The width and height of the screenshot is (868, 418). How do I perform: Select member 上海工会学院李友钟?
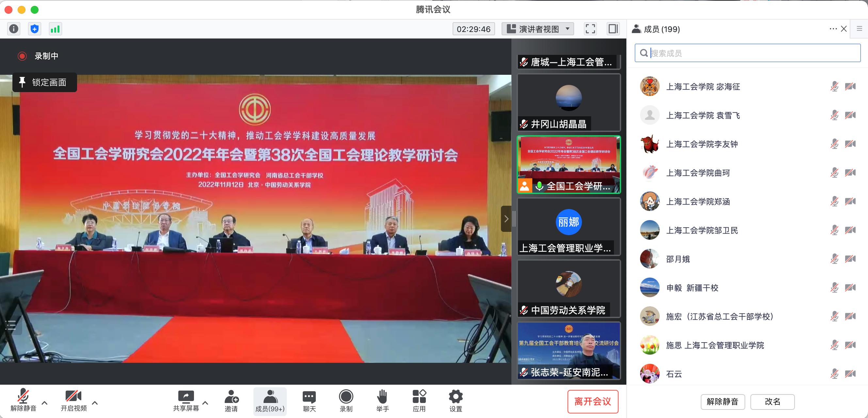click(x=747, y=144)
